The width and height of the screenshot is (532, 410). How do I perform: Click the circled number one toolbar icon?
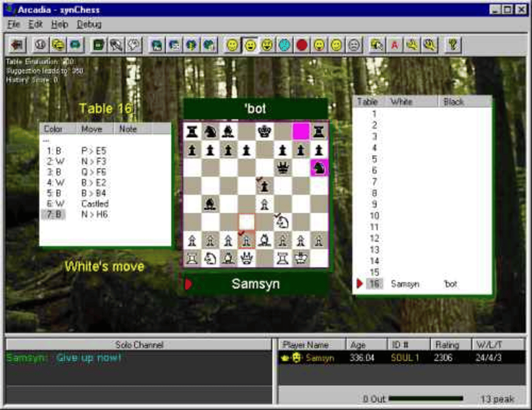click(x=41, y=45)
